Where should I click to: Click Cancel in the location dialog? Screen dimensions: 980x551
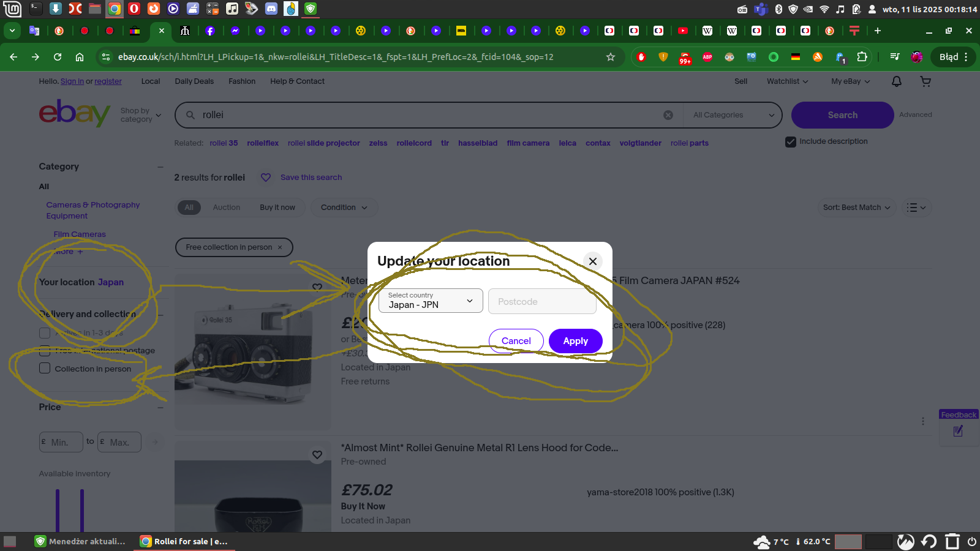tap(516, 341)
